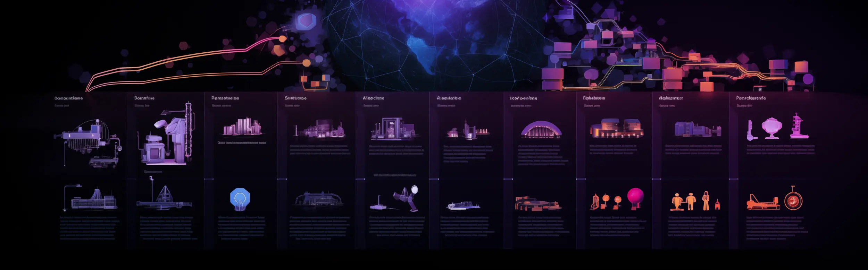Select the pink tower-on-base icon
Image resolution: width=868 pixels, height=270 pixels.
point(799,125)
